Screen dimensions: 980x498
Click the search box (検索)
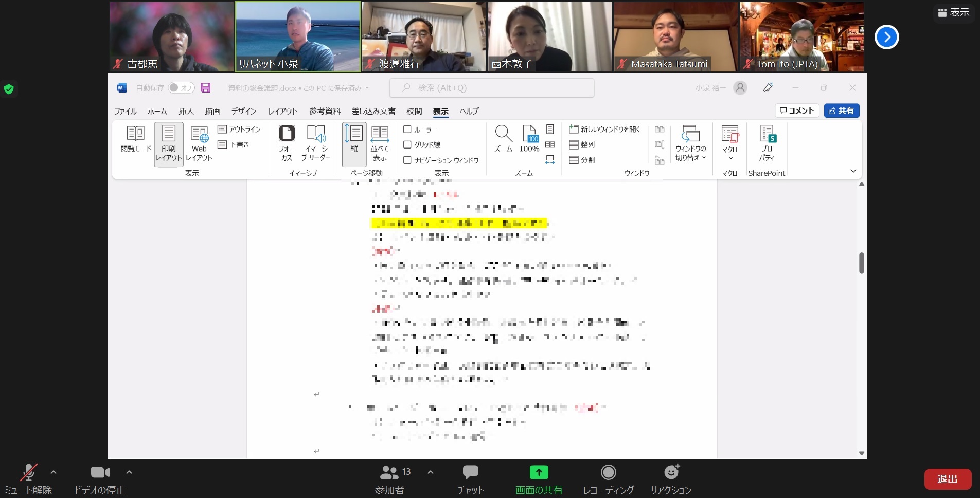coord(492,88)
